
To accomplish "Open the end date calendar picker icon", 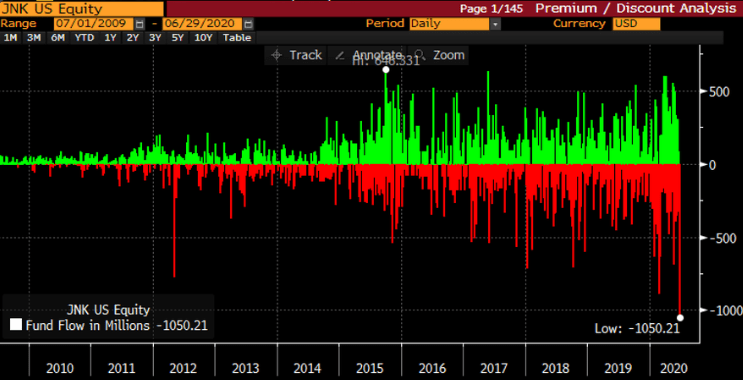I will (249, 24).
